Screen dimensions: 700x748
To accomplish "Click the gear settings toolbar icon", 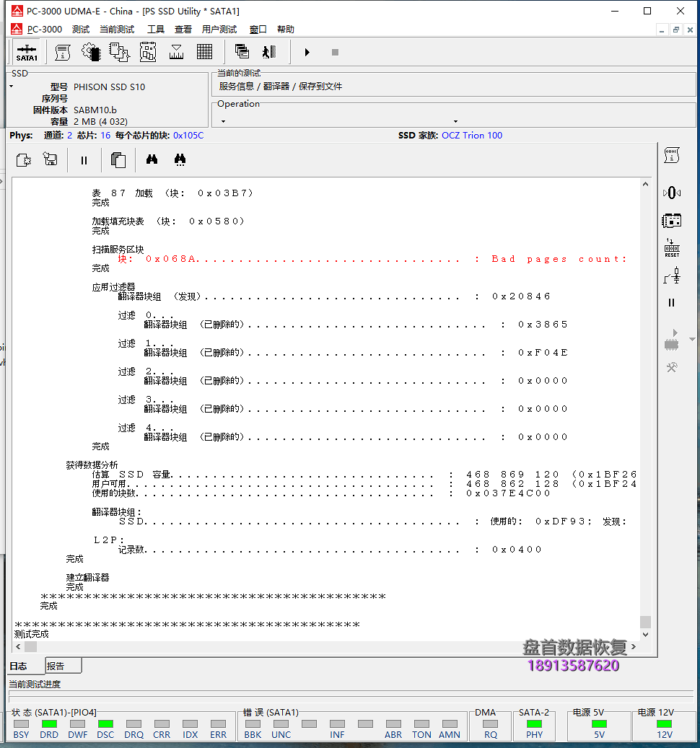I will [91, 52].
